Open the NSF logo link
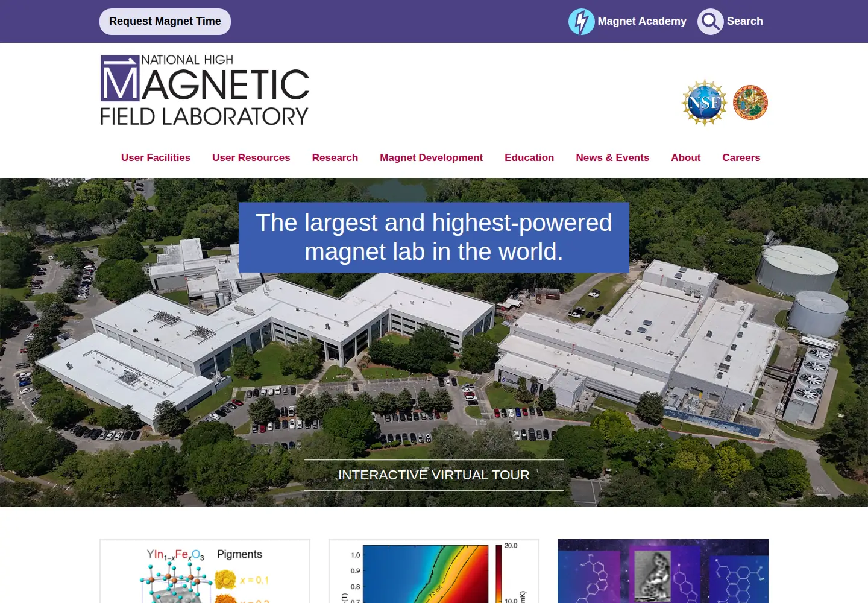Viewport: 868px width, 603px height. coord(704,103)
